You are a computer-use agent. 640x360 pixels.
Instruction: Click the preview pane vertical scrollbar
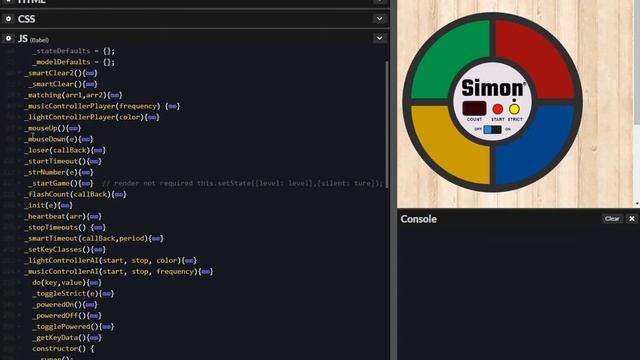pos(637,61)
